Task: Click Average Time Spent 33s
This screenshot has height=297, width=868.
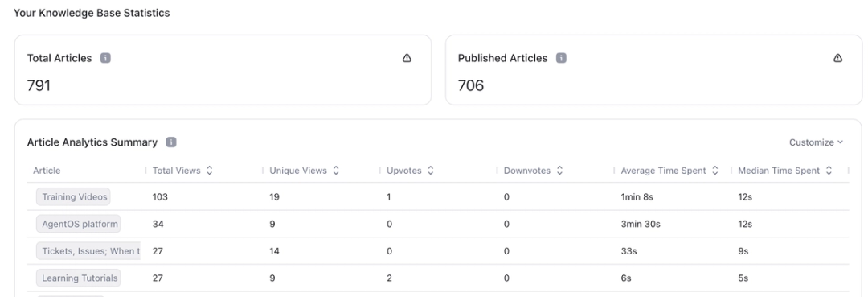Action: click(x=628, y=251)
